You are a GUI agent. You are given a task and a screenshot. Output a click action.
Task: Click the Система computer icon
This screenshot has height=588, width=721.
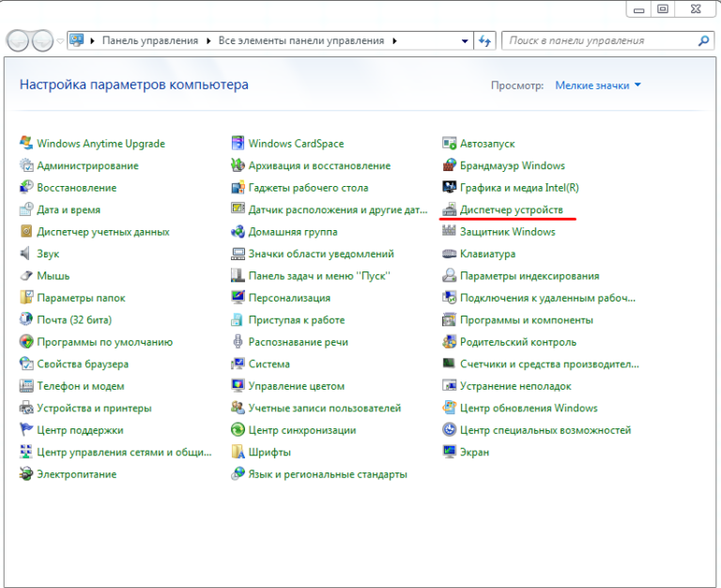[238, 363]
